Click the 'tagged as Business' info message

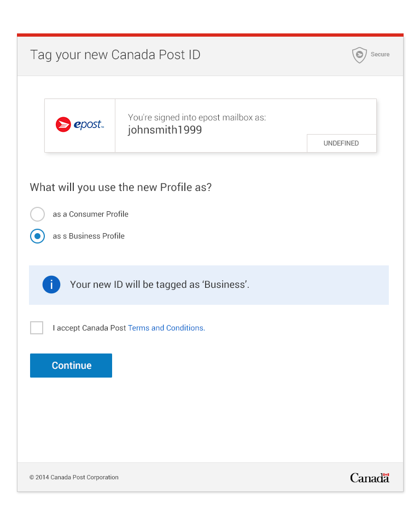click(160, 285)
